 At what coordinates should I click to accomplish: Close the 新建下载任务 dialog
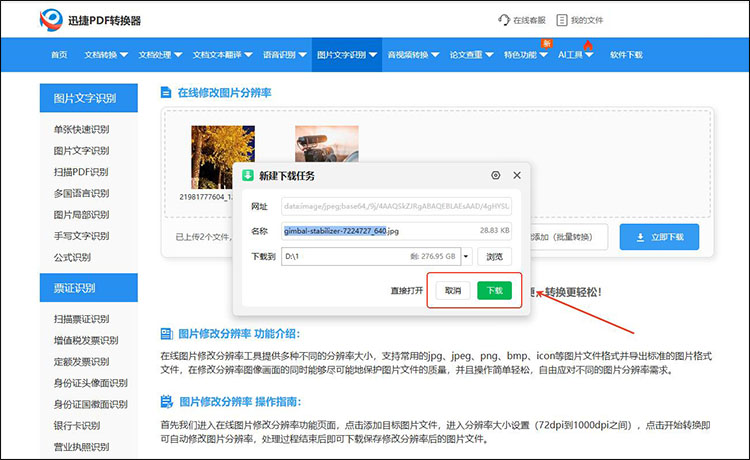[517, 175]
